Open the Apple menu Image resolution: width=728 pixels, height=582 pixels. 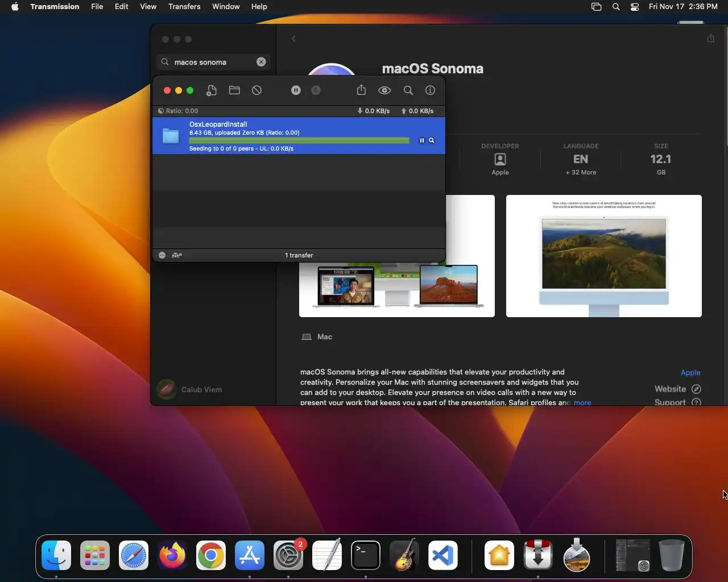click(15, 6)
